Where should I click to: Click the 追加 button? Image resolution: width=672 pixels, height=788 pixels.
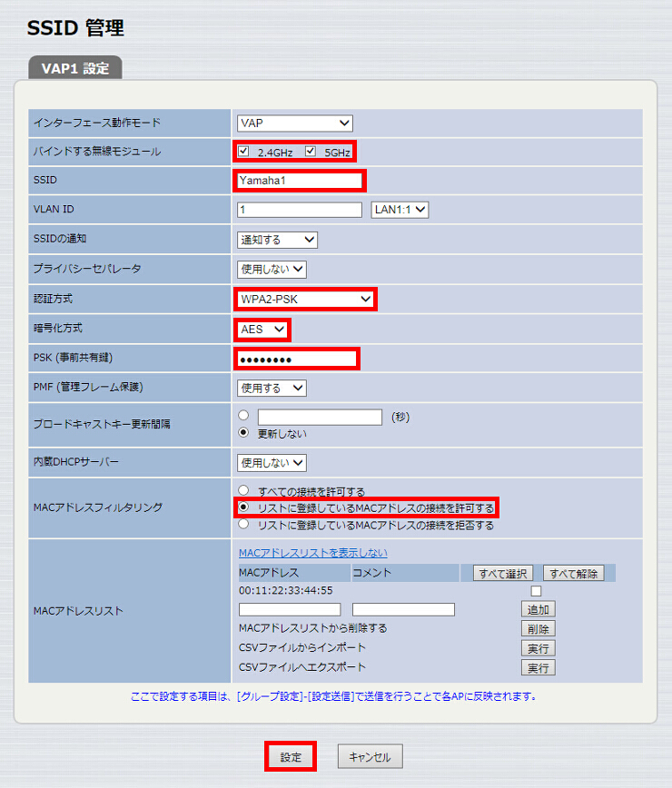[x=539, y=609]
